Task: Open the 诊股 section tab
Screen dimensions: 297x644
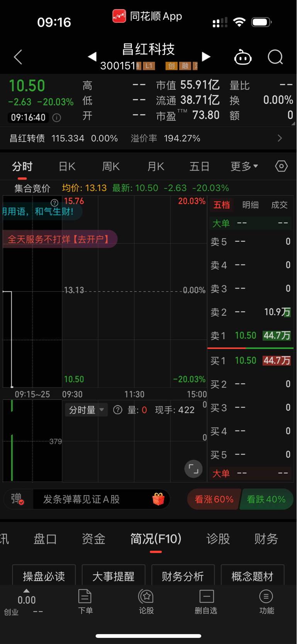Action: pos(218,539)
